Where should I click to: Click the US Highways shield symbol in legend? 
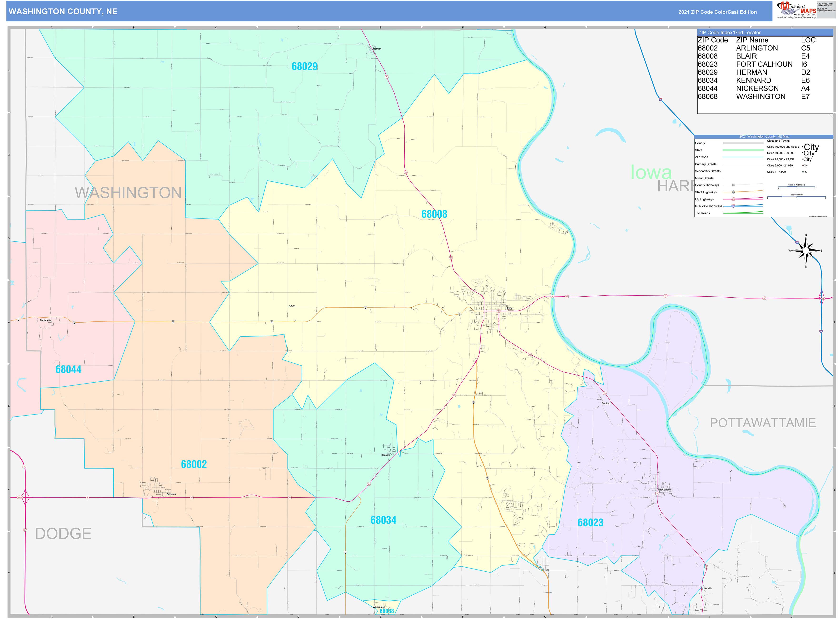[733, 199]
